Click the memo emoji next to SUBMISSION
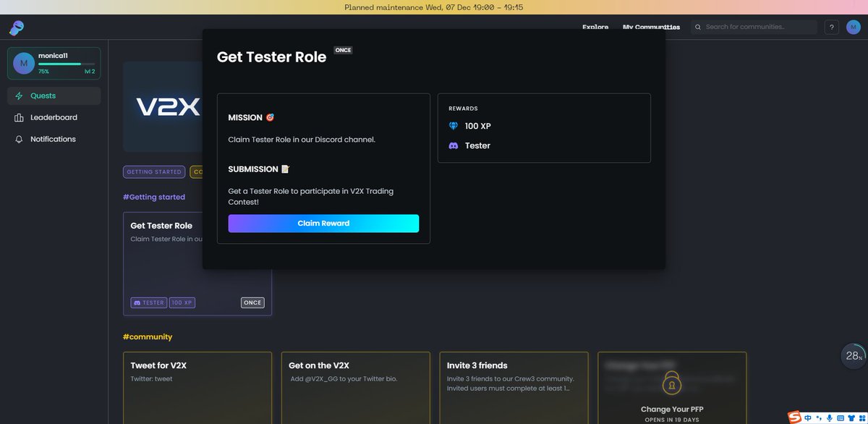The height and width of the screenshot is (424, 868). [x=285, y=169]
